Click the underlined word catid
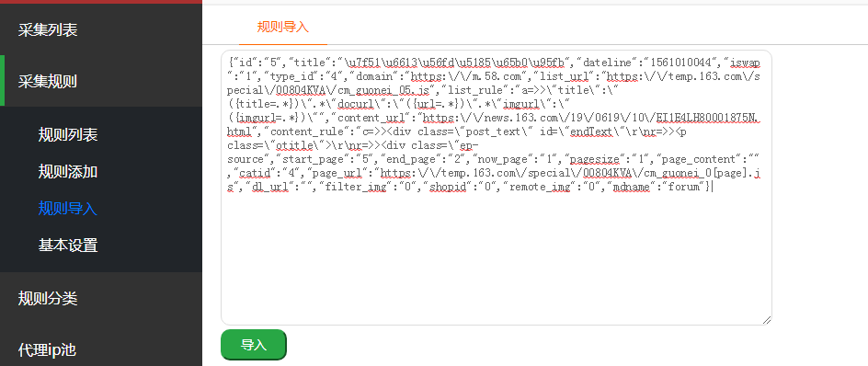The image size is (868, 366). pyautogui.click(x=250, y=173)
